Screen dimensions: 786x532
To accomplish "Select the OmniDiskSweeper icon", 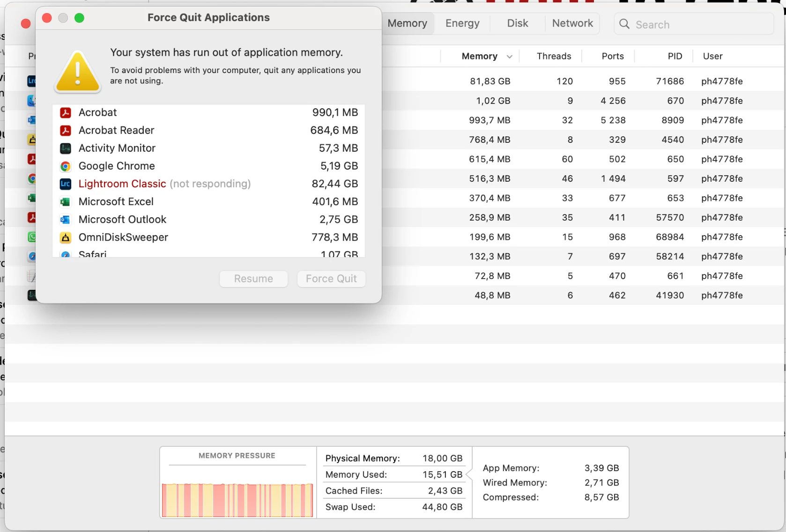I will [x=66, y=237].
